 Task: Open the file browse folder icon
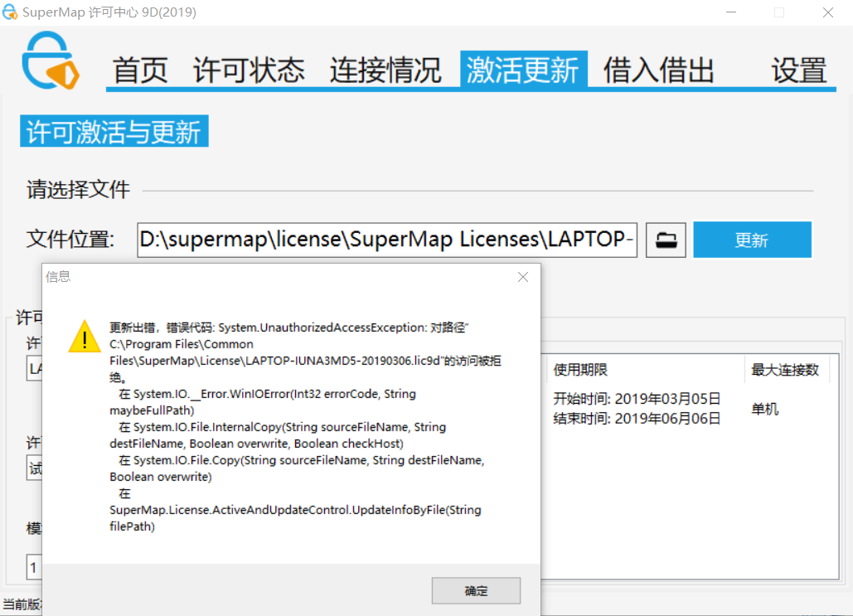[666, 240]
